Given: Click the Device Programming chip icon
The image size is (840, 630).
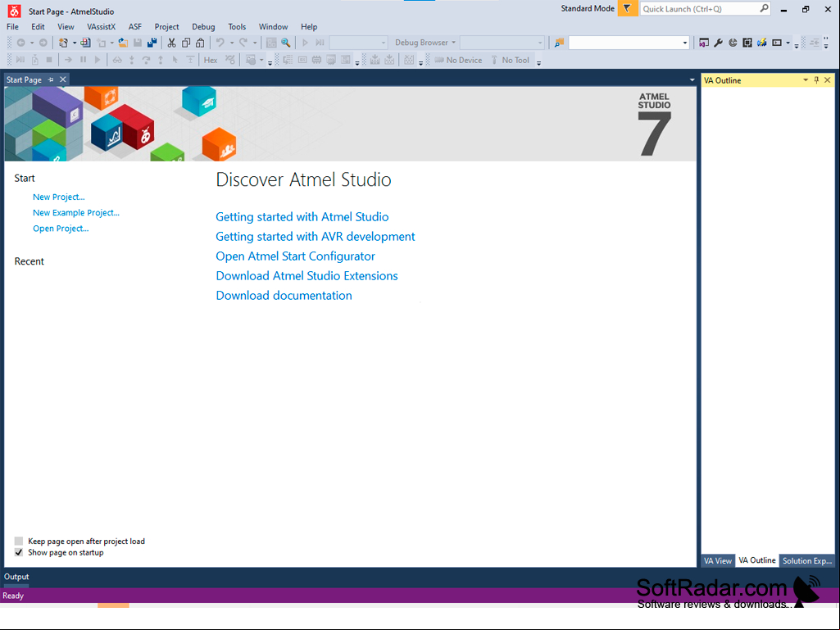Looking at the screenshot, I should tap(747, 43).
